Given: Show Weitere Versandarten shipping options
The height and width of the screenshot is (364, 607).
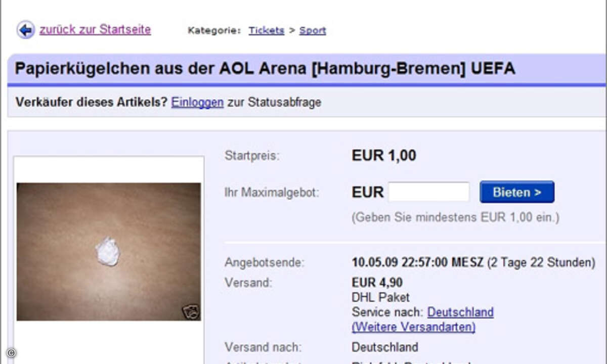Looking at the screenshot, I should coord(413,327).
